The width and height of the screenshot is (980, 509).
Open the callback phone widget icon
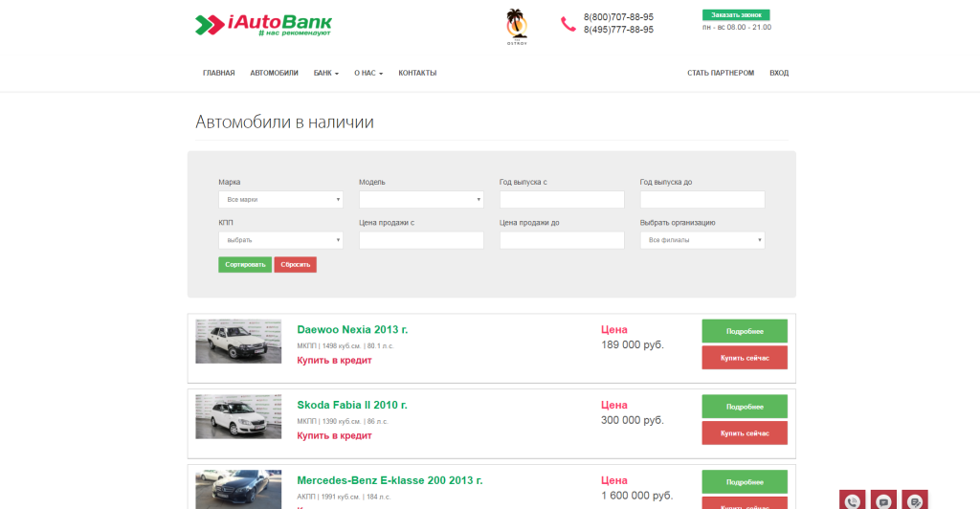[852, 500]
